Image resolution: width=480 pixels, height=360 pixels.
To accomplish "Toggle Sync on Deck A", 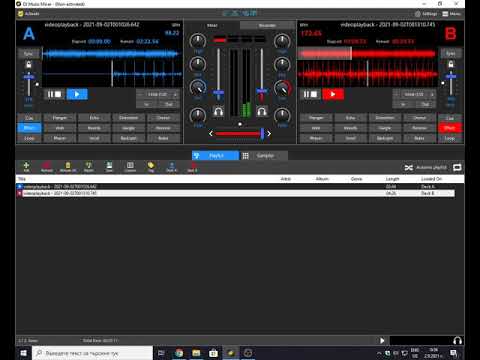I will (29, 53).
